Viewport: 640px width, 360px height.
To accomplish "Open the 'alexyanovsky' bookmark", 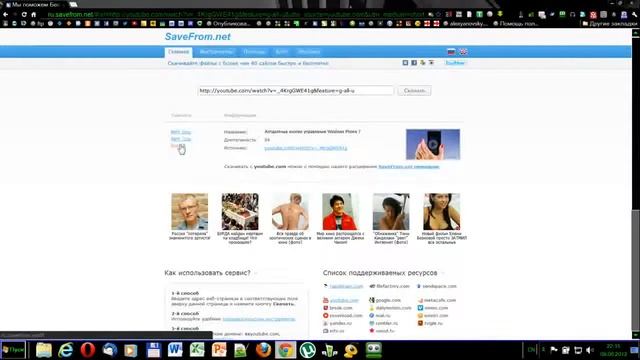I will (x=466, y=24).
